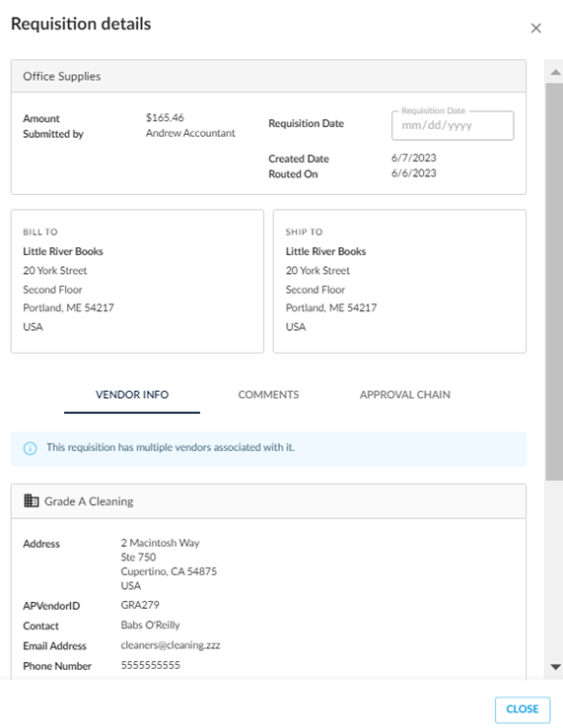Viewport: 563px width, 728px height.
Task: Click the vendor email cleaners@cleaning.zzz
Action: pyautogui.click(x=171, y=645)
